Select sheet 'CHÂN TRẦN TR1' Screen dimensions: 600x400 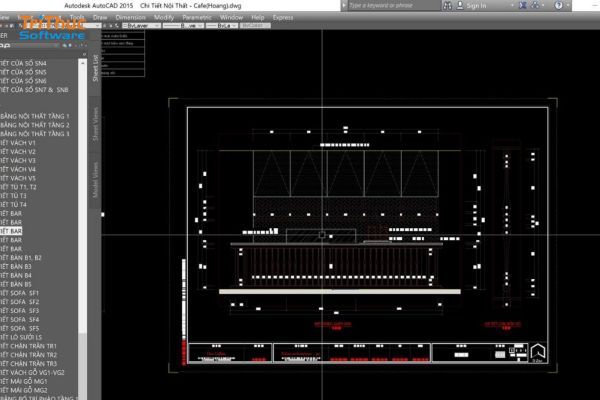[28, 346]
